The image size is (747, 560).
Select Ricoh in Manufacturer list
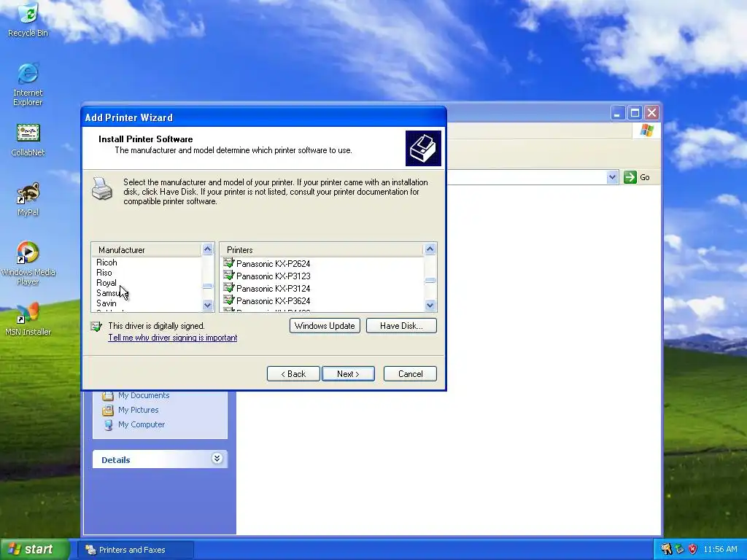pos(107,262)
